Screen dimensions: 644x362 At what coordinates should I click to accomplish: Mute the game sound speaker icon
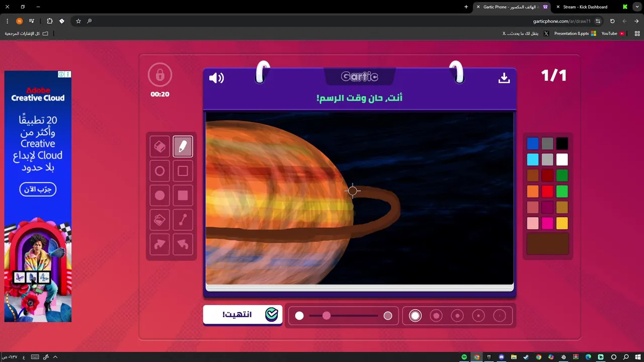[216, 78]
